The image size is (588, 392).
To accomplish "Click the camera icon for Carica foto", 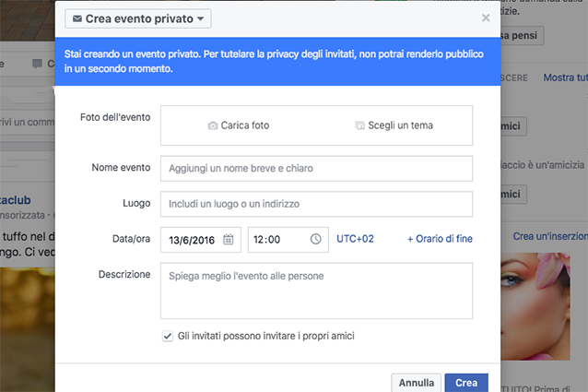I will 213,125.
